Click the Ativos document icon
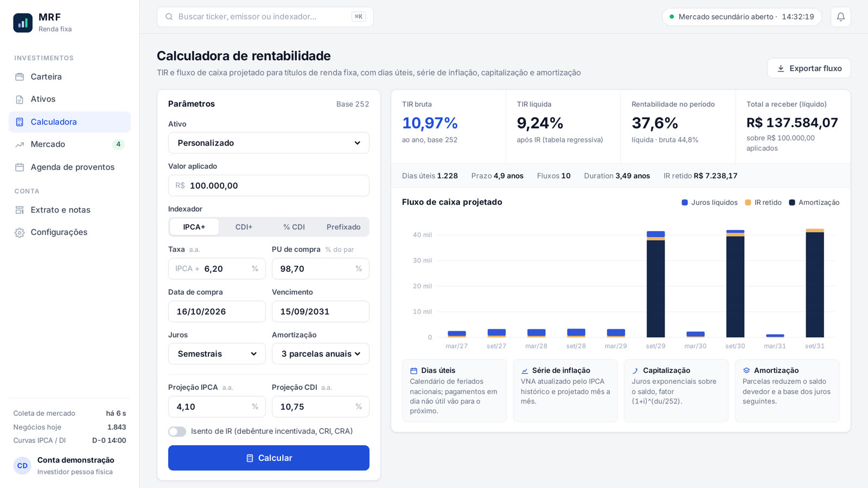The width and height of the screenshot is (868, 488). [20, 99]
